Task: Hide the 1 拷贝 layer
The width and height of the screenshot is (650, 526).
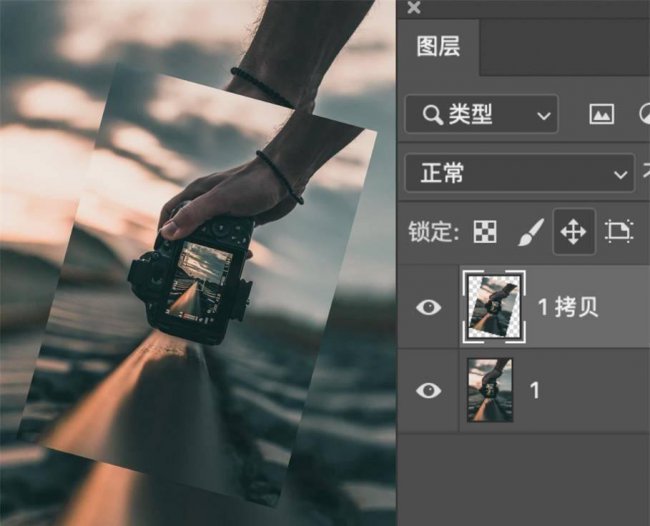Action: click(428, 307)
